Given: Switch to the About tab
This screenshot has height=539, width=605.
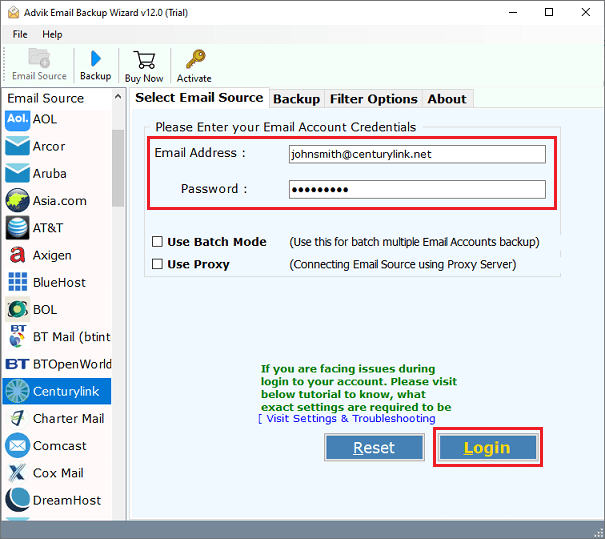Looking at the screenshot, I should tap(447, 99).
